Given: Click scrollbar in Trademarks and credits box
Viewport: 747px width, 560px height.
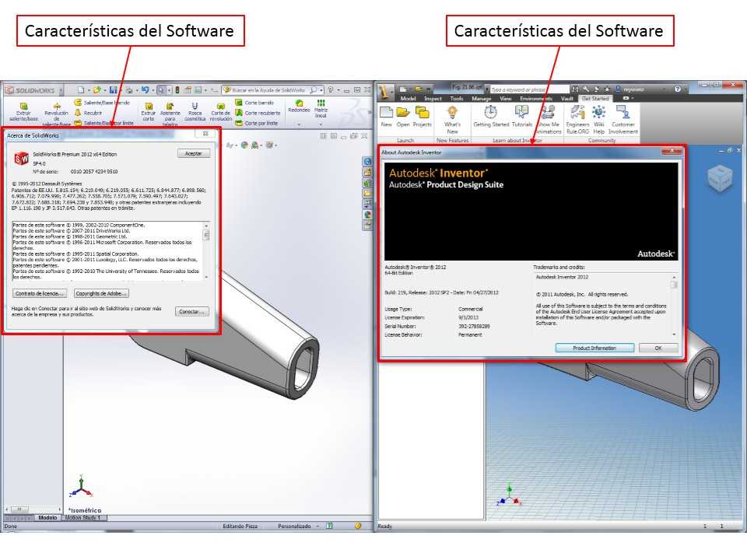Looking at the screenshot, I should (674, 306).
